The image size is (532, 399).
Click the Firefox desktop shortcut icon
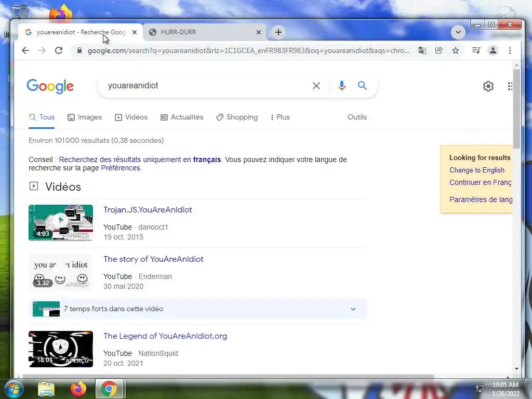(x=61, y=12)
